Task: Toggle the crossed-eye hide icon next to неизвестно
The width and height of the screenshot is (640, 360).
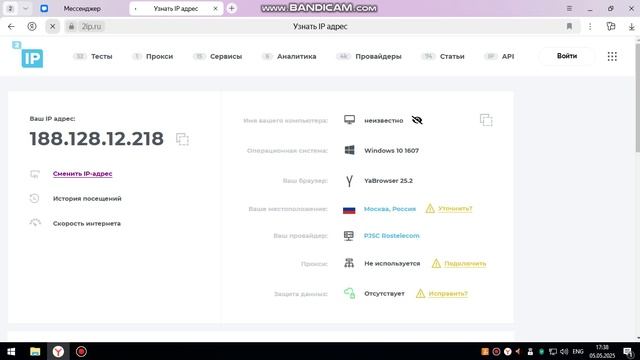Action: 417,120
